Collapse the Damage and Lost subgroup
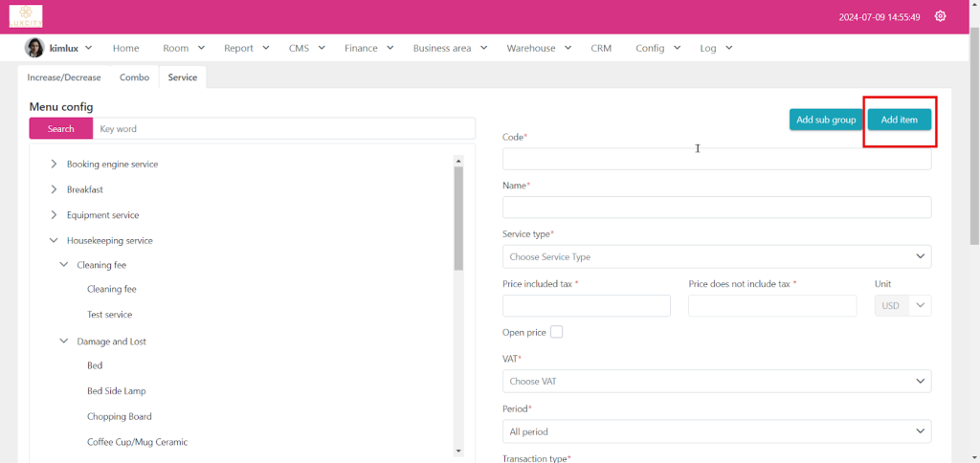Image resolution: width=980 pixels, height=463 pixels. (64, 342)
